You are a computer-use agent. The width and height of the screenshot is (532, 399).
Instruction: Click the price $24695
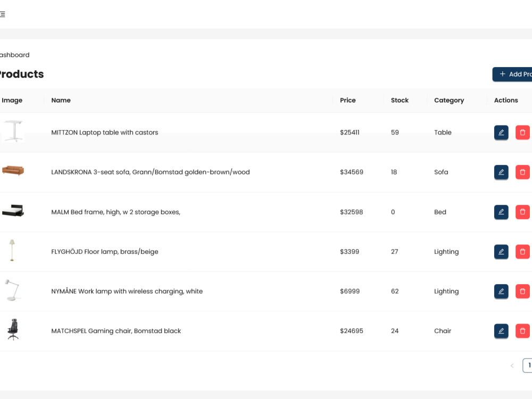(352, 331)
